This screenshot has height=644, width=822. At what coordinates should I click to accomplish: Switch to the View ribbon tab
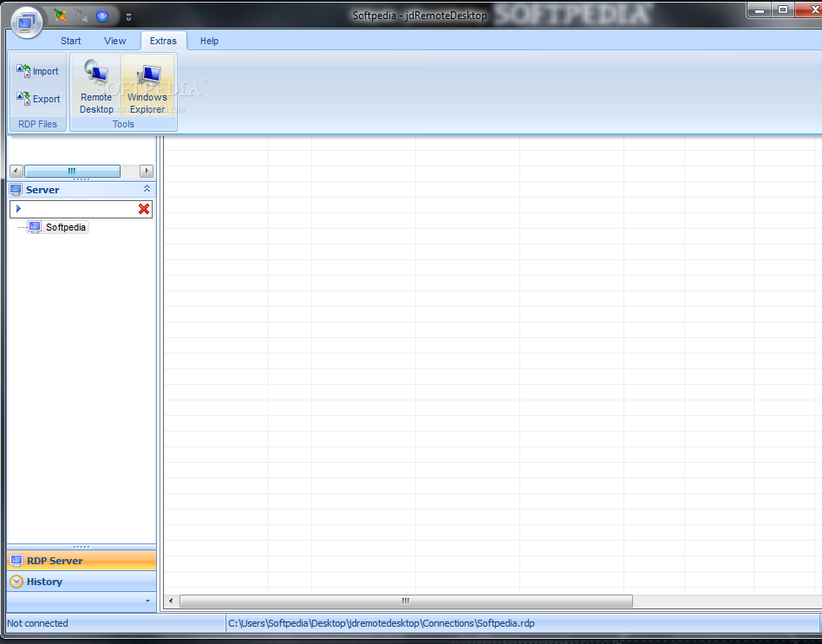tap(114, 41)
